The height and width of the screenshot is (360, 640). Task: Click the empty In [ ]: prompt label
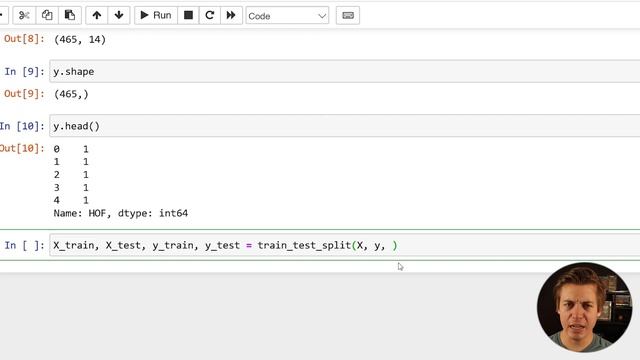[24, 245]
